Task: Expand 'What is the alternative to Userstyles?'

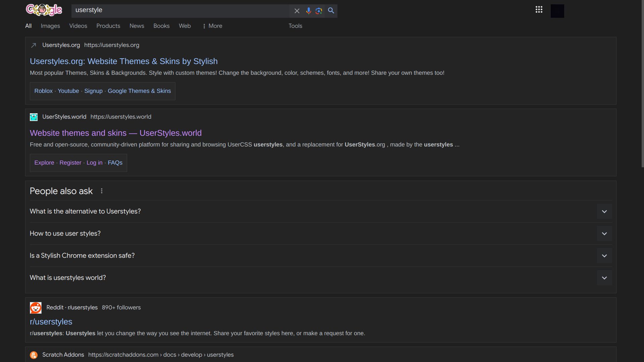Action: point(321,212)
